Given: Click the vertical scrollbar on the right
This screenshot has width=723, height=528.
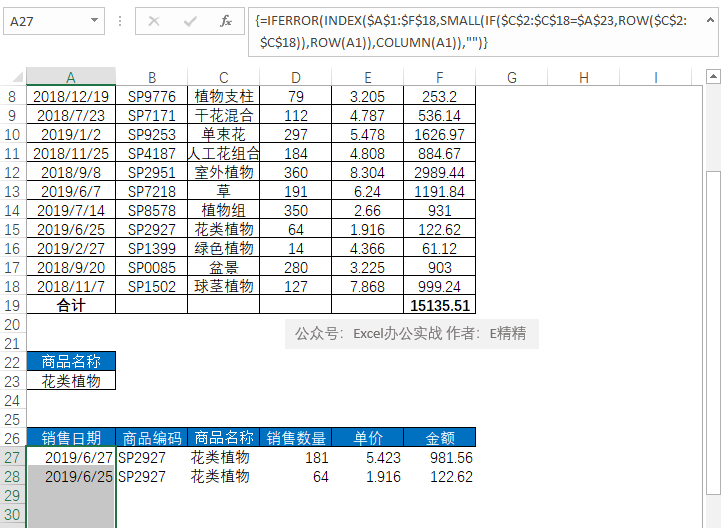Looking at the screenshot, I should point(713,300).
